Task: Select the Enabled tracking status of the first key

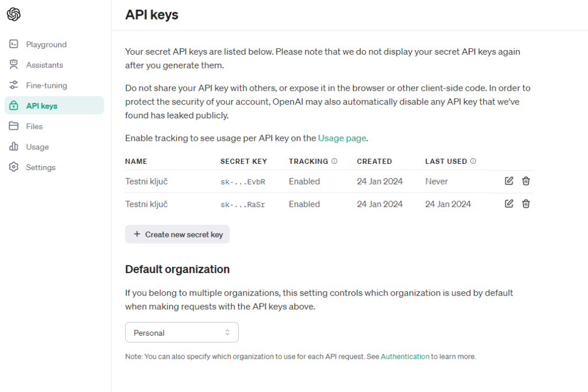Action: coord(304,181)
